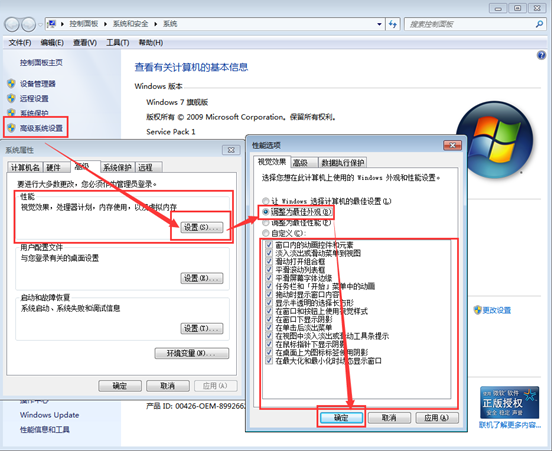Click 联机了解更多内容 link

[x=510, y=425]
